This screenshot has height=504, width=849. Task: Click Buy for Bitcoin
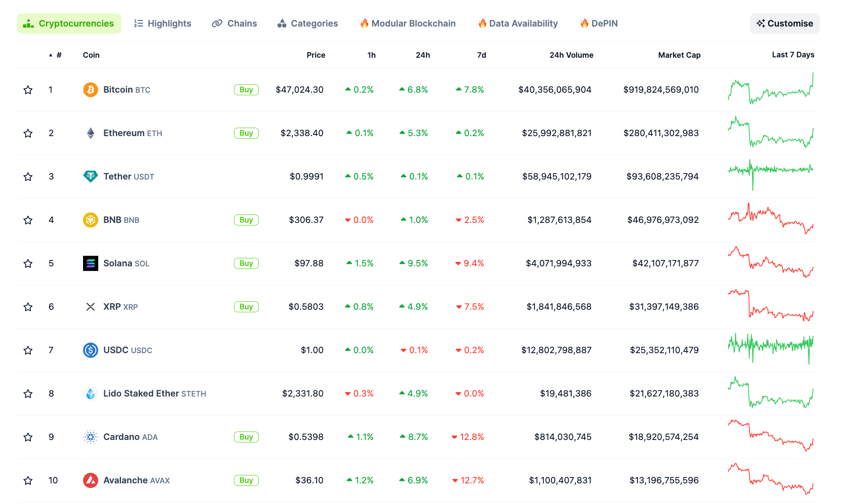pyautogui.click(x=246, y=90)
